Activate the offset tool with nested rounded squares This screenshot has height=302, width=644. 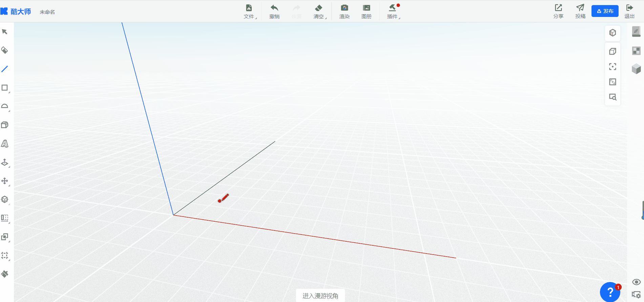point(5,125)
